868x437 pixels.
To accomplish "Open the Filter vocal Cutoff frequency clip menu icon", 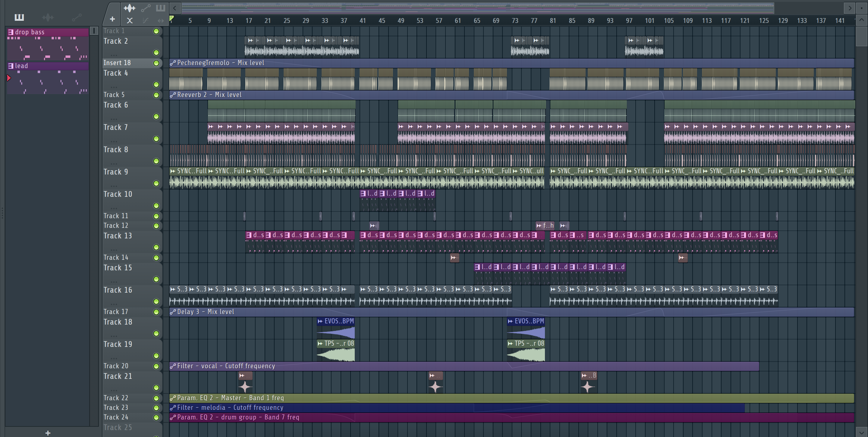I will click(x=173, y=366).
